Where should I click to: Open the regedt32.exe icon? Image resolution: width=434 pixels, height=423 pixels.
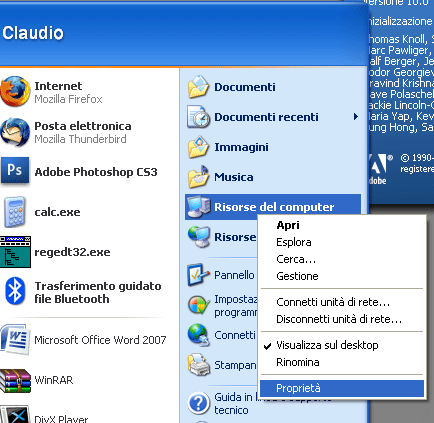pos(15,252)
